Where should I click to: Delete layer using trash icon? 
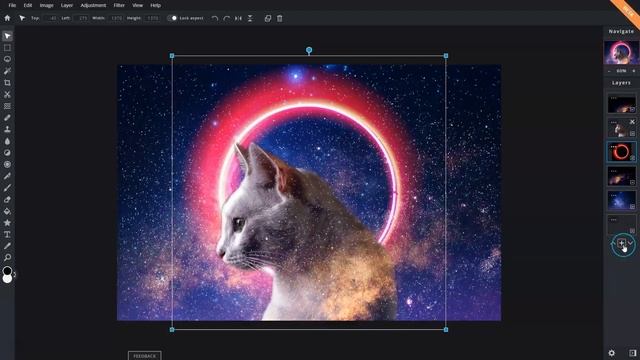click(280, 18)
